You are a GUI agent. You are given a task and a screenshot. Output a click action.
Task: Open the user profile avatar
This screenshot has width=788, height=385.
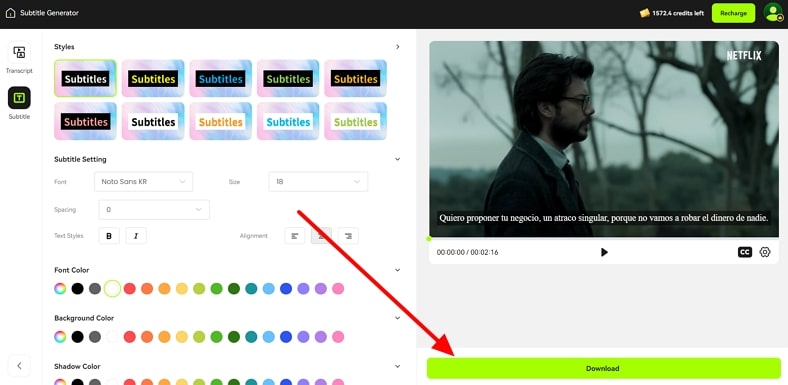[x=772, y=13]
